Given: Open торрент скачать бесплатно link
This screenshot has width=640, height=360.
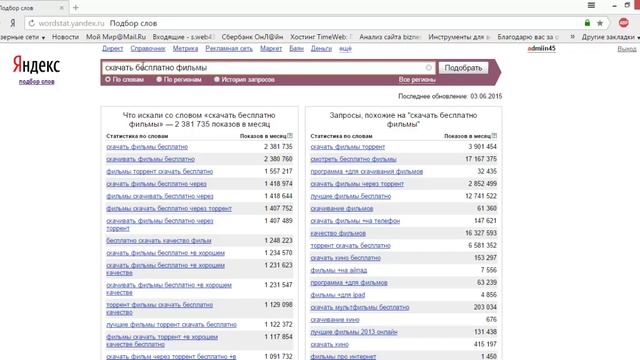Looking at the screenshot, I should (350, 246).
